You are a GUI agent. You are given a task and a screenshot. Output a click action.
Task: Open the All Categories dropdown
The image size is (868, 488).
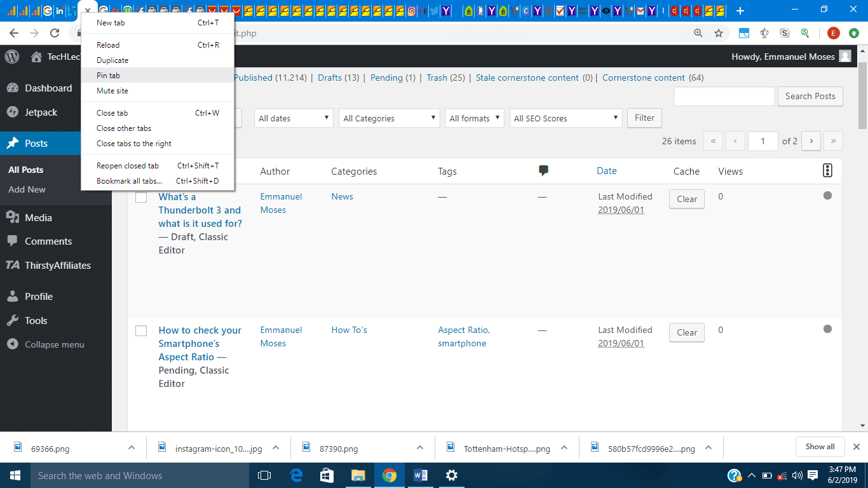[390, 118]
